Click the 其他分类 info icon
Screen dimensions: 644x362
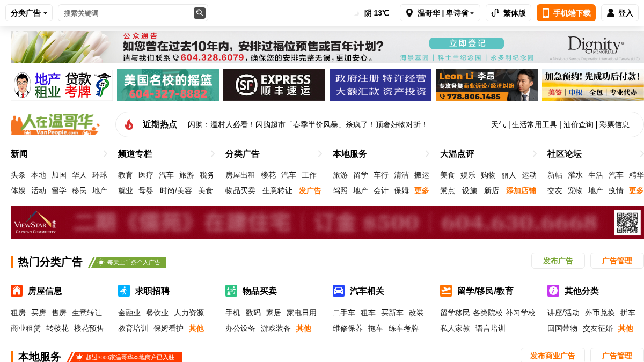(553, 291)
